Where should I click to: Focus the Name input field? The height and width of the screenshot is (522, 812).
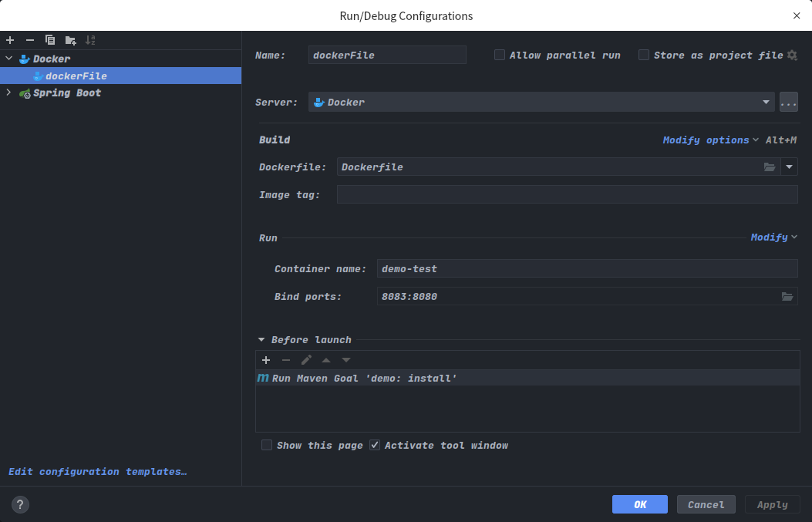[387, 55]
